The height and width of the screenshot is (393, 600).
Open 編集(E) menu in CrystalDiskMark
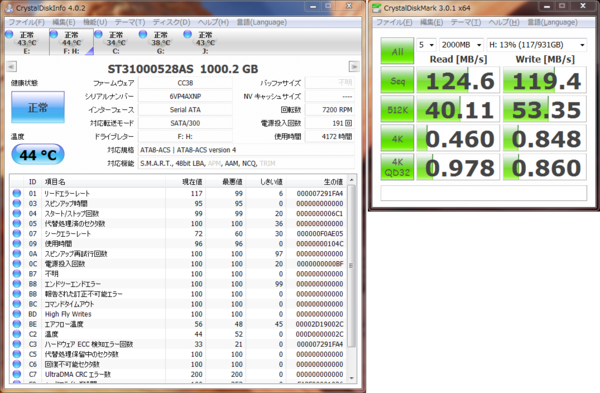coord(431,22)
